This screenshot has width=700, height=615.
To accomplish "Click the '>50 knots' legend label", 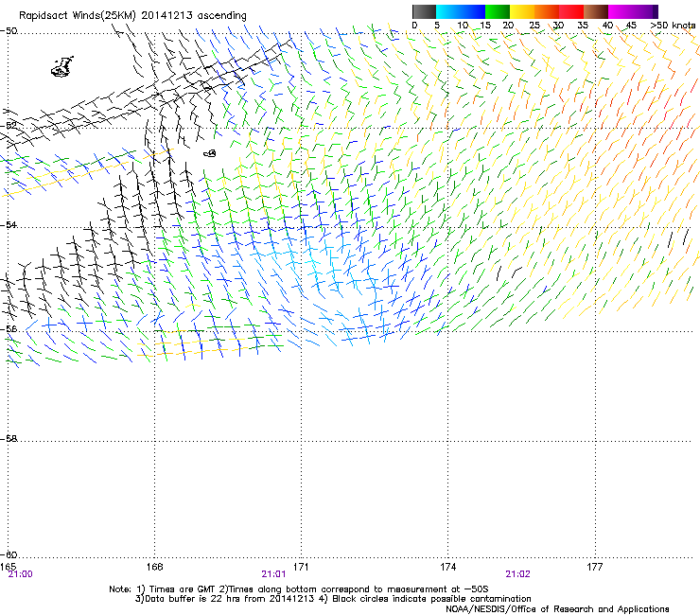I will (673, 26).
